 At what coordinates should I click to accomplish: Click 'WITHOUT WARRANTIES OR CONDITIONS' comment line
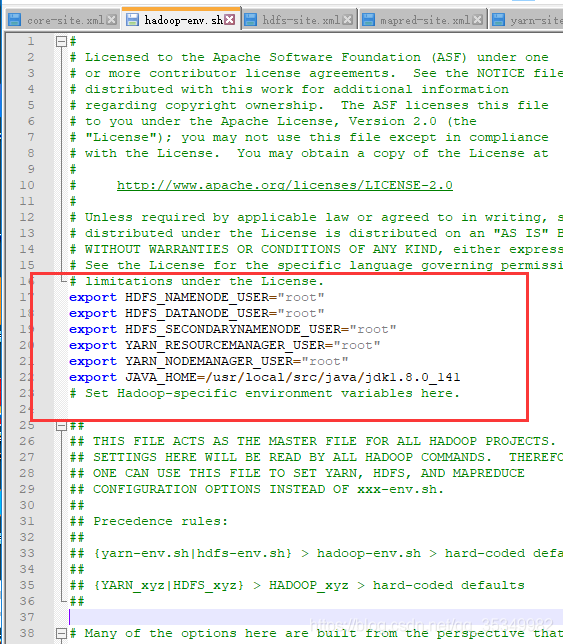(x=316, y=249)
